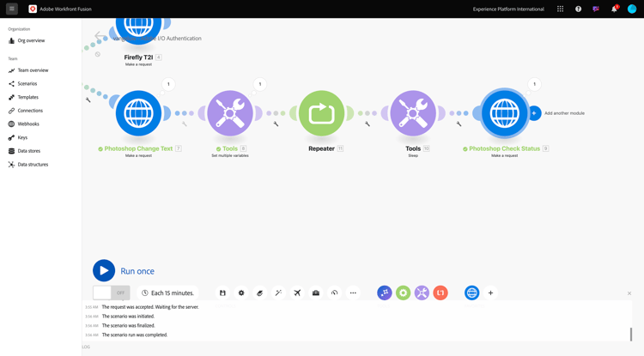Click the purple chat feedback icon in the top bar
The image size is (644, 356).
[596, 9]
